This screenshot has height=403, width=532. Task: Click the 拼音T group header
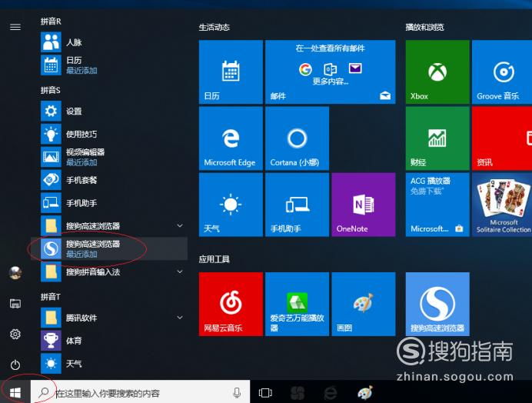[51, 297]
